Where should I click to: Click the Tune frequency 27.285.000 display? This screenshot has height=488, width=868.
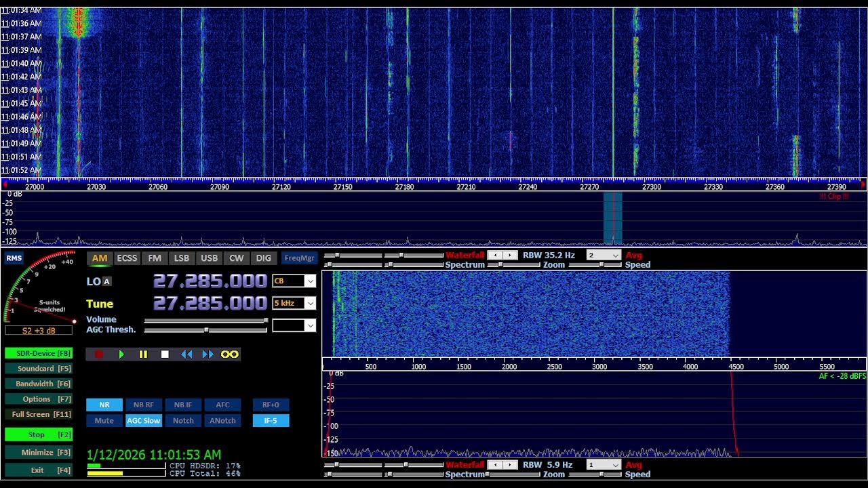pyautogui.click(x=210, y=303)
